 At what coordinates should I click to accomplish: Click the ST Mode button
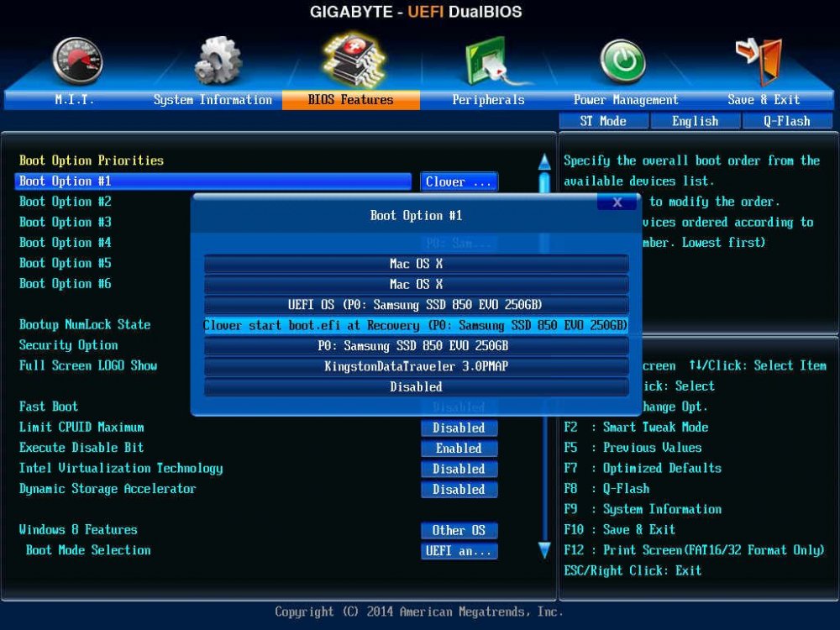[603, 121]
